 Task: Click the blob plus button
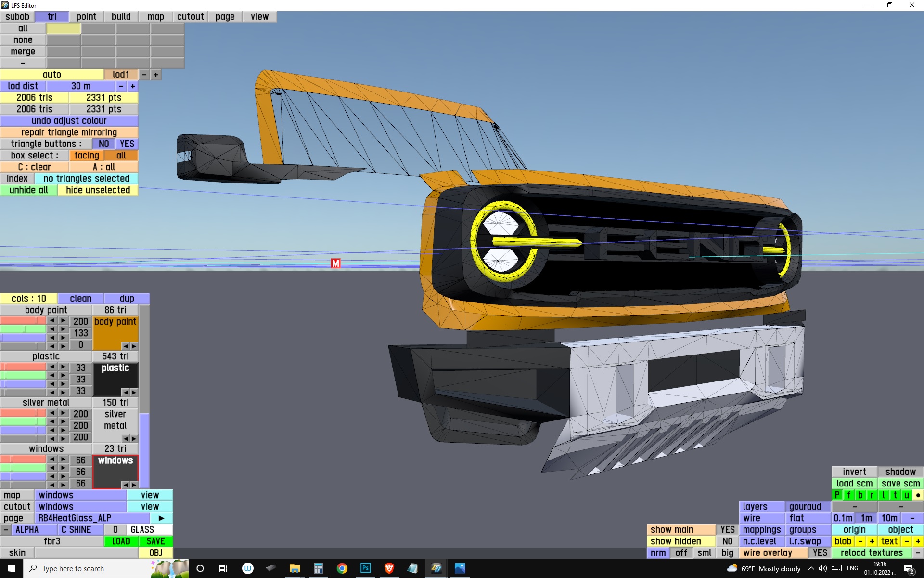pyautogui.click(x=872, y=541)
